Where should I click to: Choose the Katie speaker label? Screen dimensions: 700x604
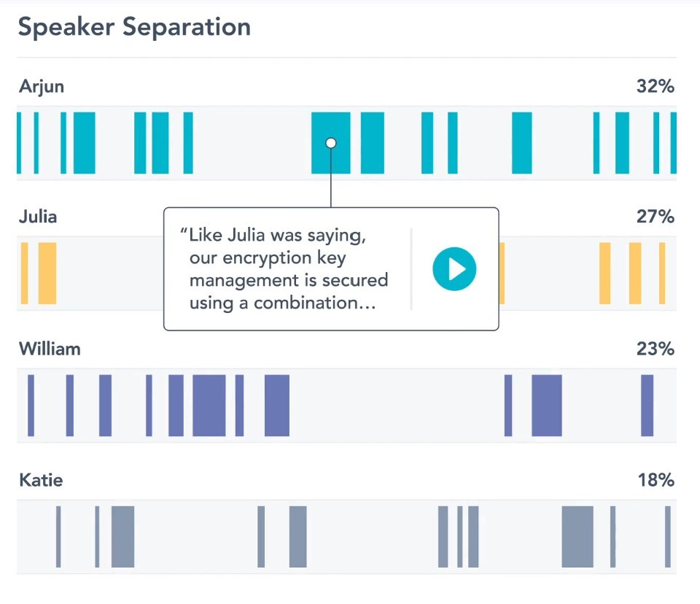[x=41, y=480]
